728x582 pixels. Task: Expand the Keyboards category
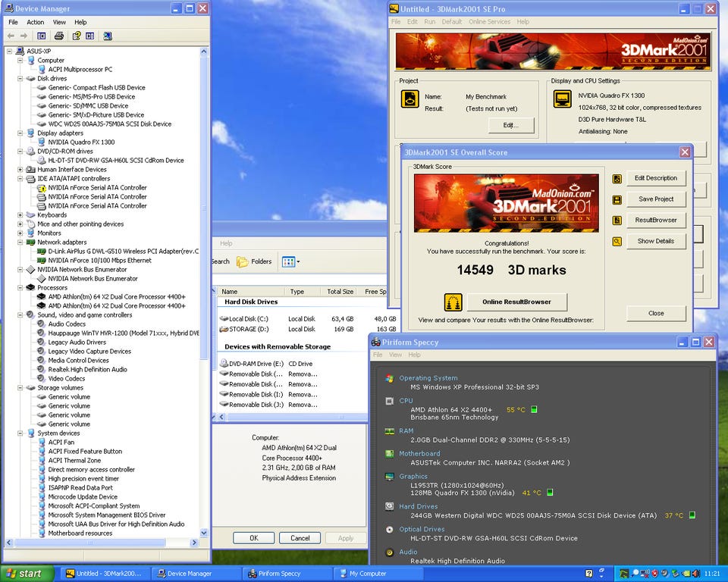(20, 215)
